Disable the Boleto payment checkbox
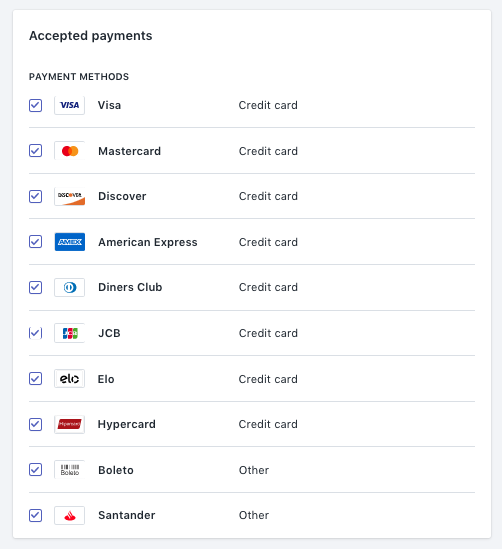Screen dimensions: 502x549 click(35, 470)
